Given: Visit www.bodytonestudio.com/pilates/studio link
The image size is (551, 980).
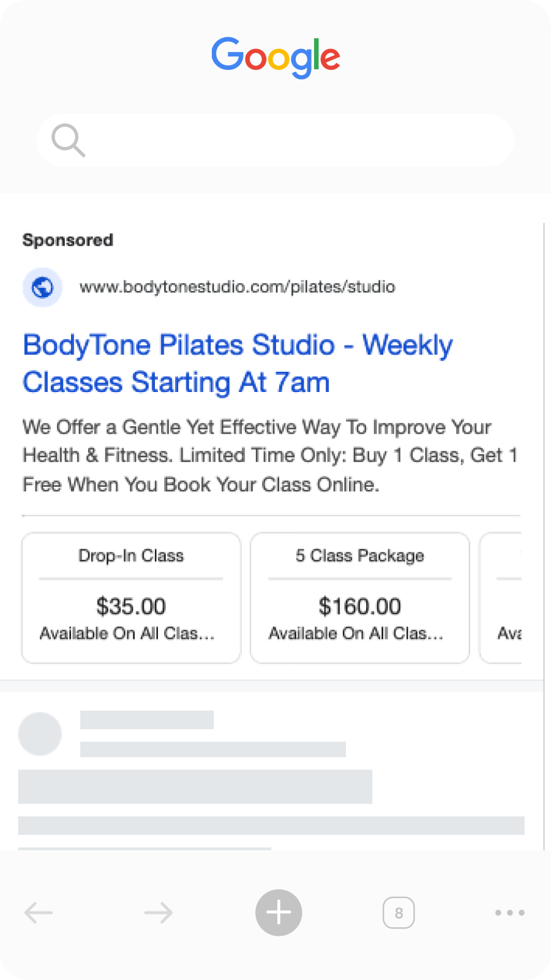Looking at the screenshot, I should point(238,287).
